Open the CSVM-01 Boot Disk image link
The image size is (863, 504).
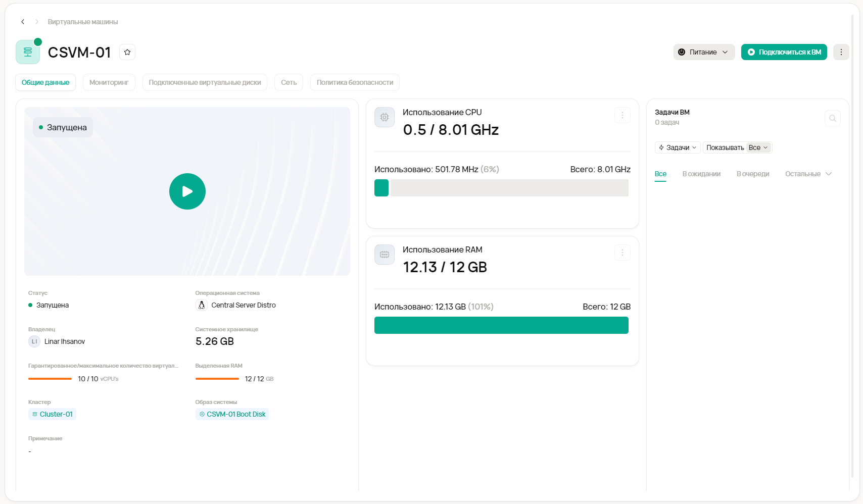[x=232, y=414]
